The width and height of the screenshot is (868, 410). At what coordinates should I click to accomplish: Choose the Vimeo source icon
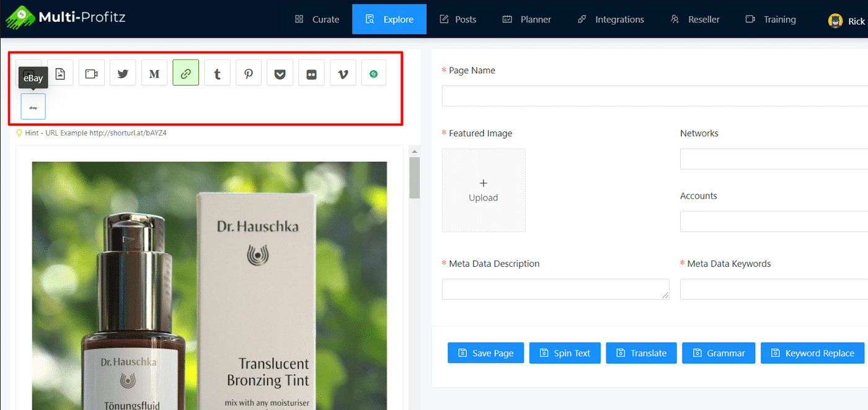click(343, 73)
